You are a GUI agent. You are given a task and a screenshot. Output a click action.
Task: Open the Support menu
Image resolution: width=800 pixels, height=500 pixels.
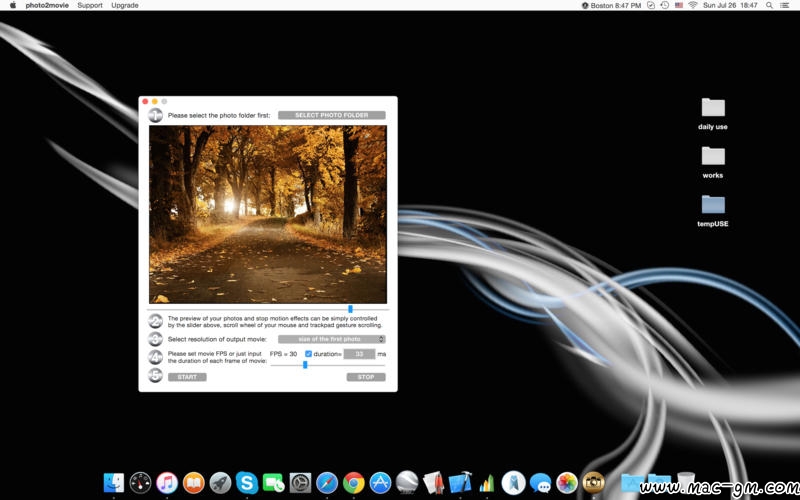tap(90, 5)
